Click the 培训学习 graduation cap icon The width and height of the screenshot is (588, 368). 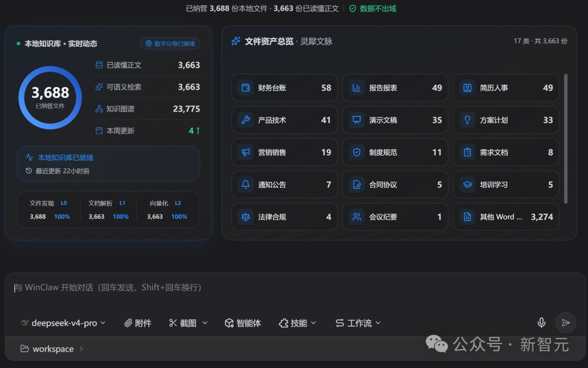coord(467,185)
